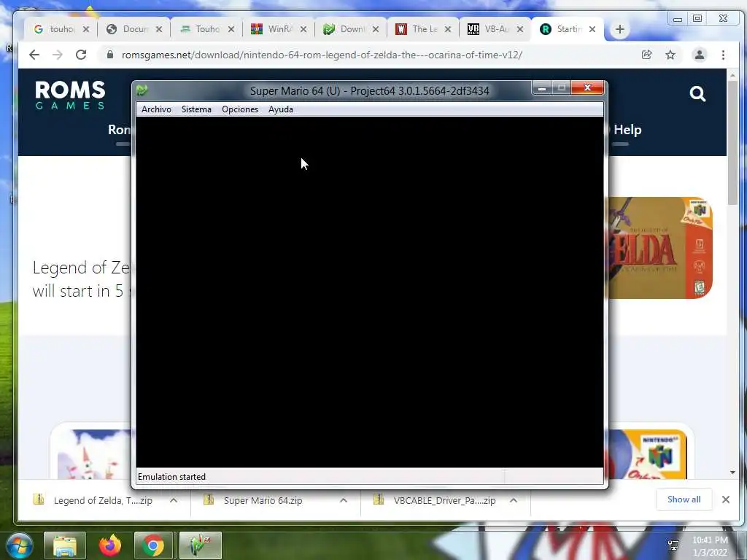Click the Chrome taskbar icon
The image size is (747, 560).
point(153,545)
